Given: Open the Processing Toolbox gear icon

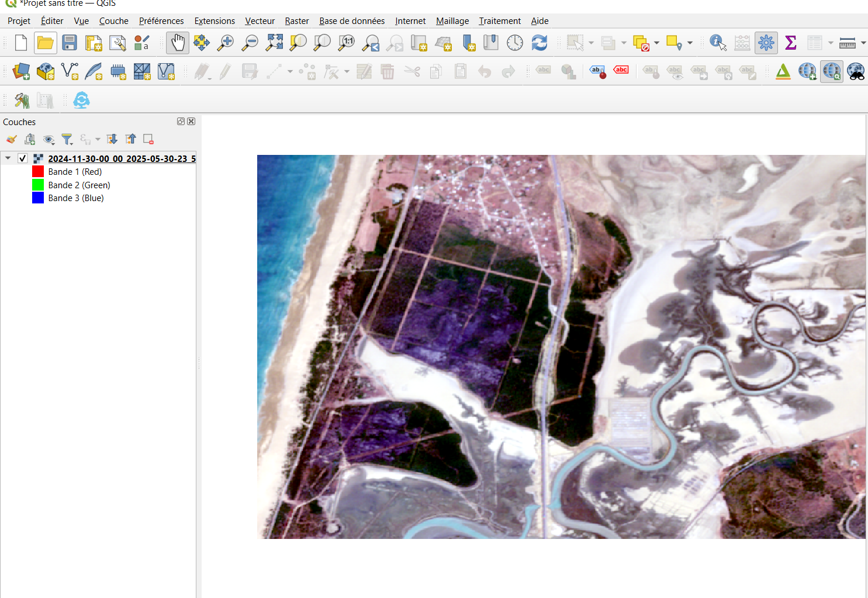Looking at the screenshot, I should coord(766,43).
